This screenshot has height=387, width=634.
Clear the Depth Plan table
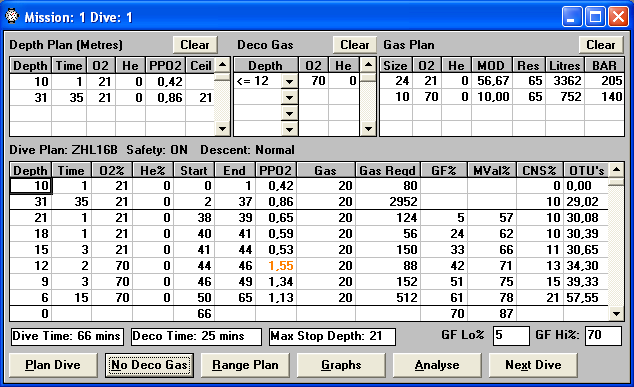tap(195, 45)
